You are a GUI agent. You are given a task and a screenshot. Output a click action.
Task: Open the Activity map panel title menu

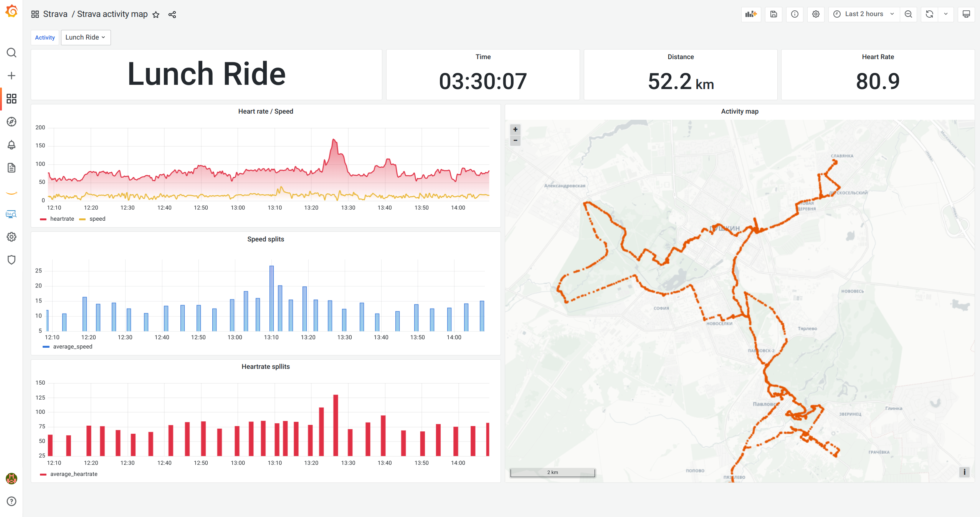click(x=739, y=111)
